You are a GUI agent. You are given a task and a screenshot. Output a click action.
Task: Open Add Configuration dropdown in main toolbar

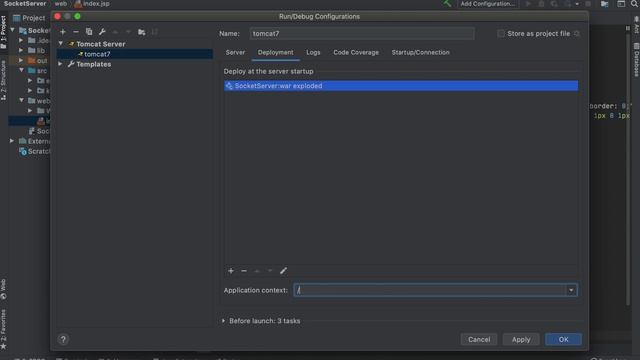[488, 4]
